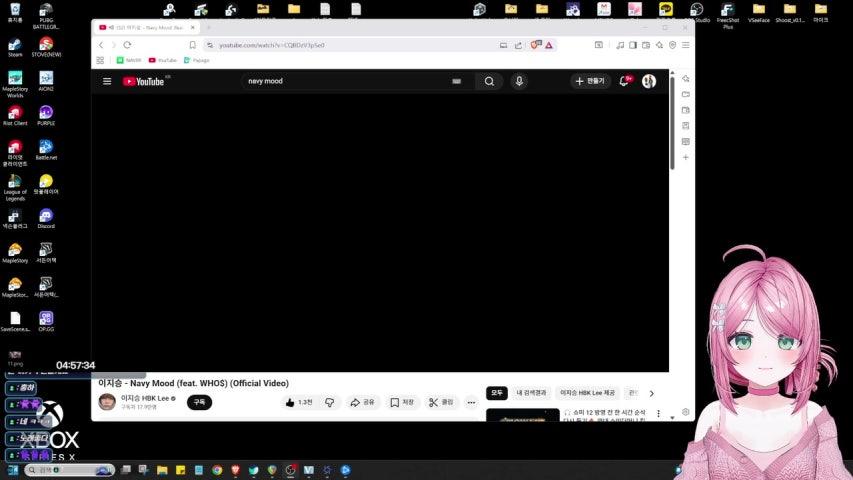Open 이지승 HBK Lee channel avatar
This screenshot has width=853, height=480.
[x=107, y=402]
